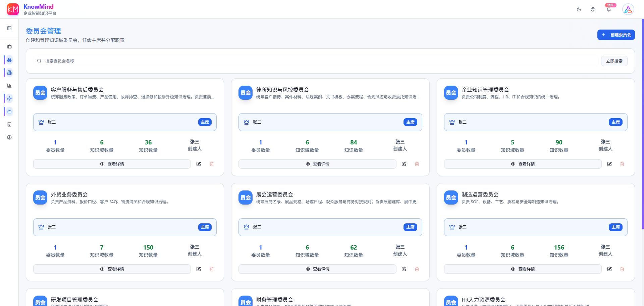Click the 主席 badge in 外贸业务委员会
The width and height of the screenshot is (644, 306).
pyautogui.click(x=205, y=227)
